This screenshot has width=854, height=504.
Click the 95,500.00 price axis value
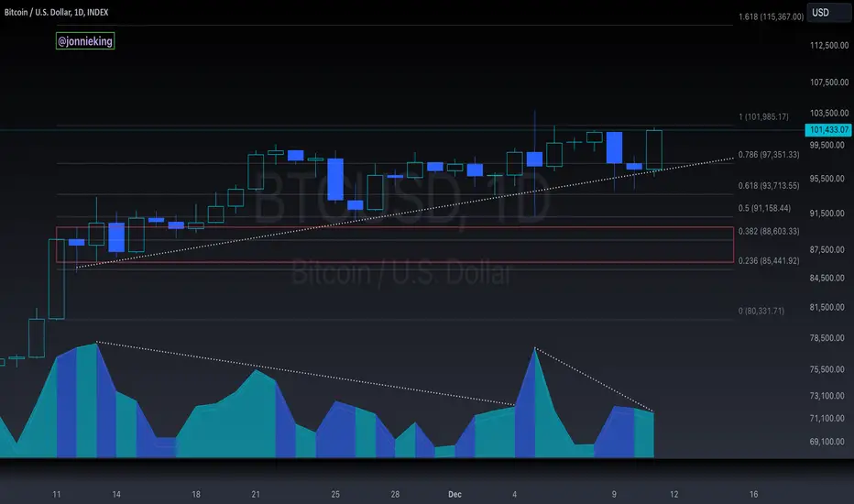tap(827, 179)
